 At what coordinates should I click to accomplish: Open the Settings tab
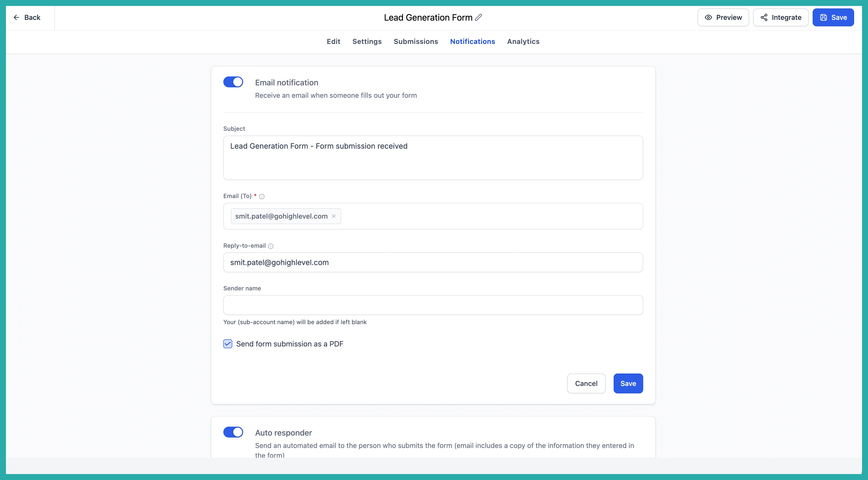click(367, 41)
